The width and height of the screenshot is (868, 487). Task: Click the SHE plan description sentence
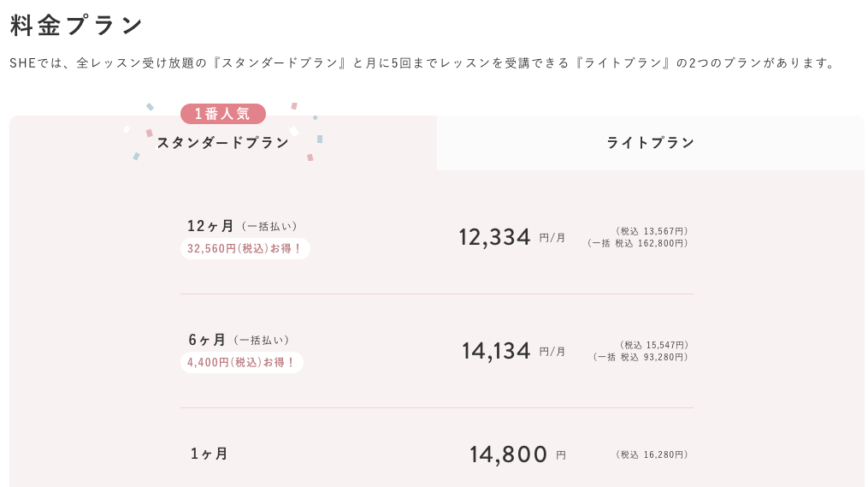pos(422,63)
